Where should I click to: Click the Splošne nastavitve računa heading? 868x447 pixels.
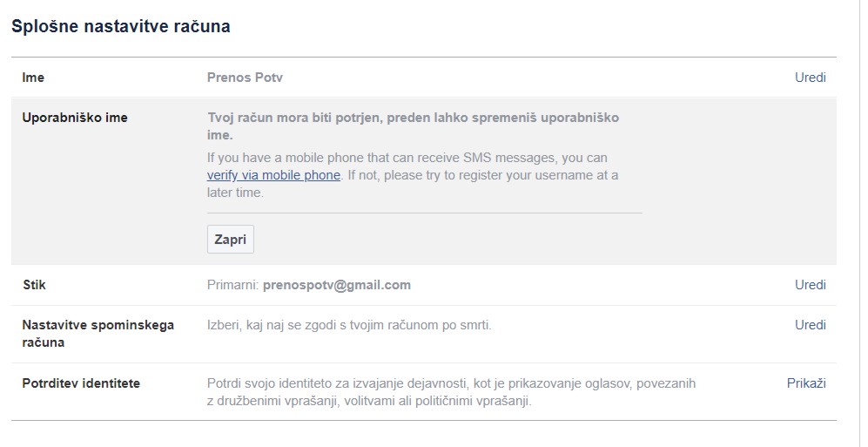120,26
